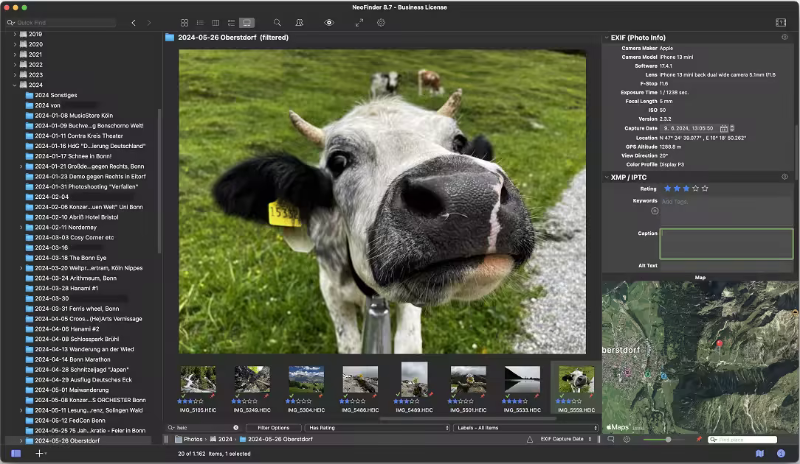Switch to icon grid view

(184, 23)
